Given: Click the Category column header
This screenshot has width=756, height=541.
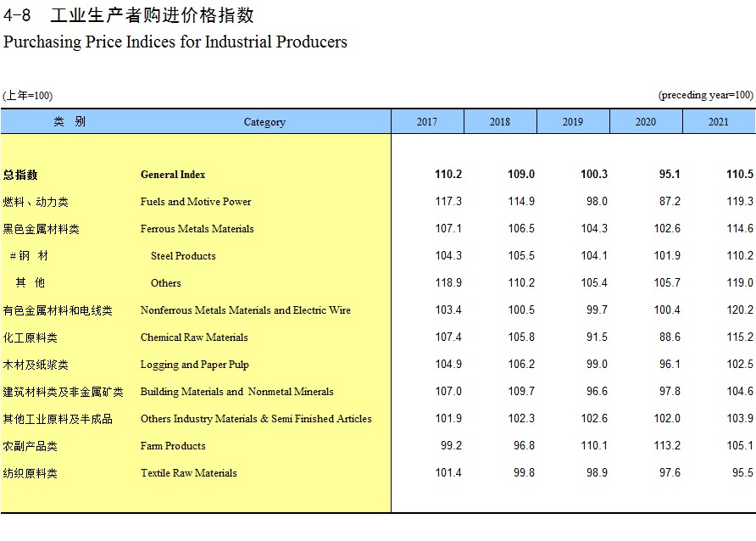Looking at the screenshot, I should 264,121.
